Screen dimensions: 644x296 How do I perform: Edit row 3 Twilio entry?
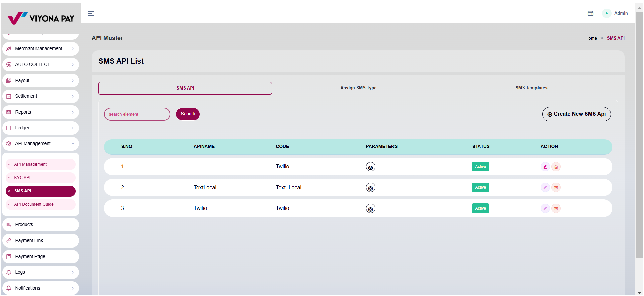coord(545,208)
